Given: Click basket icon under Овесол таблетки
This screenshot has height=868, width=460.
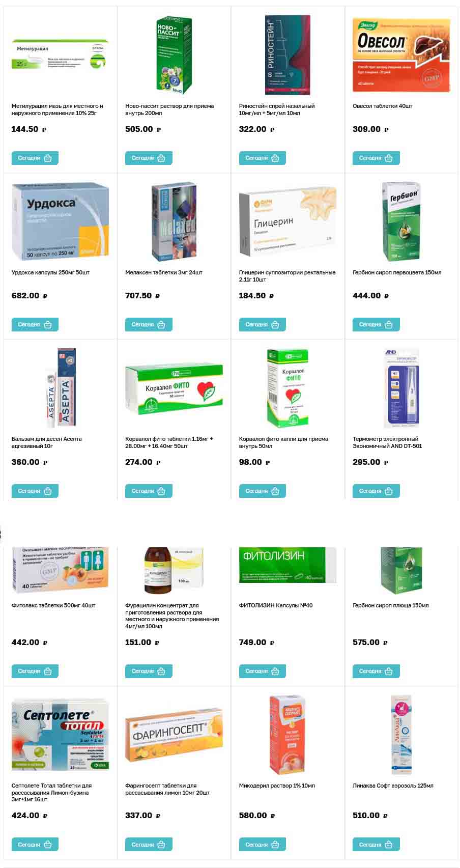Looking at the screenshot, I should coord(389,158).
